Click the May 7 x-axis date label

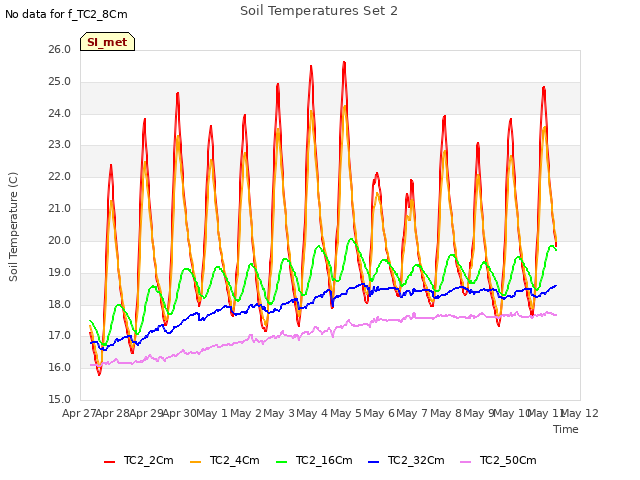pos(412,413)
